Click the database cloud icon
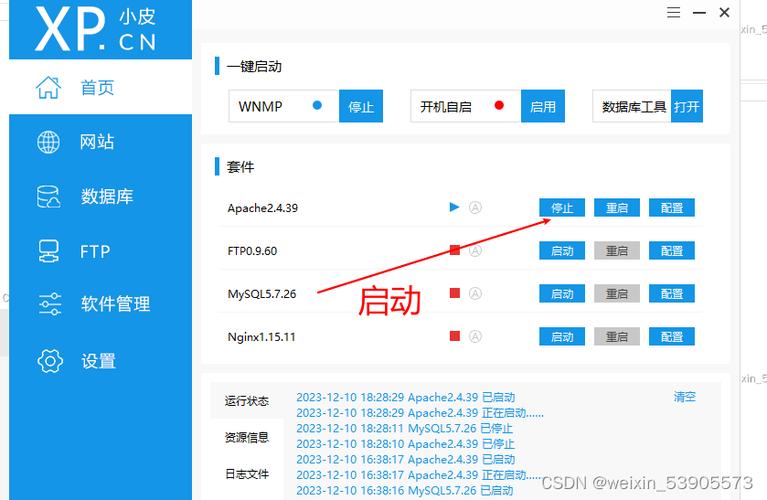 click(48, 197)
